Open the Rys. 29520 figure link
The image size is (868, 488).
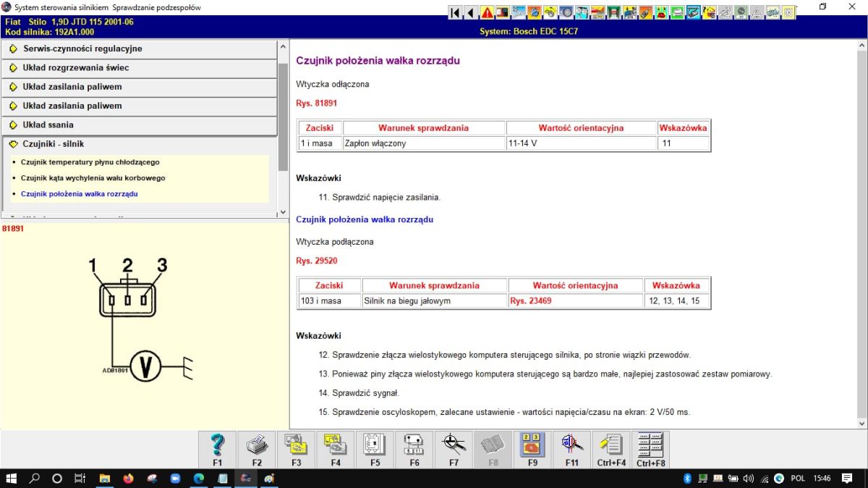317,261
